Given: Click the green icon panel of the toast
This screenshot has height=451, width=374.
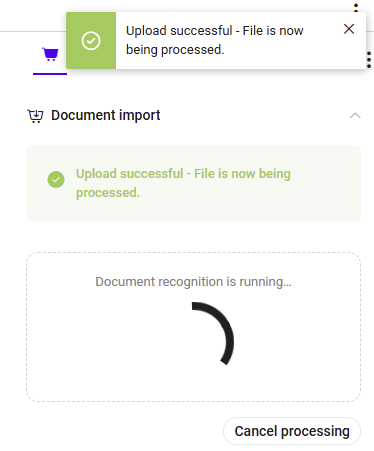Looking at the screenshot, I should (x=91, y=41).
